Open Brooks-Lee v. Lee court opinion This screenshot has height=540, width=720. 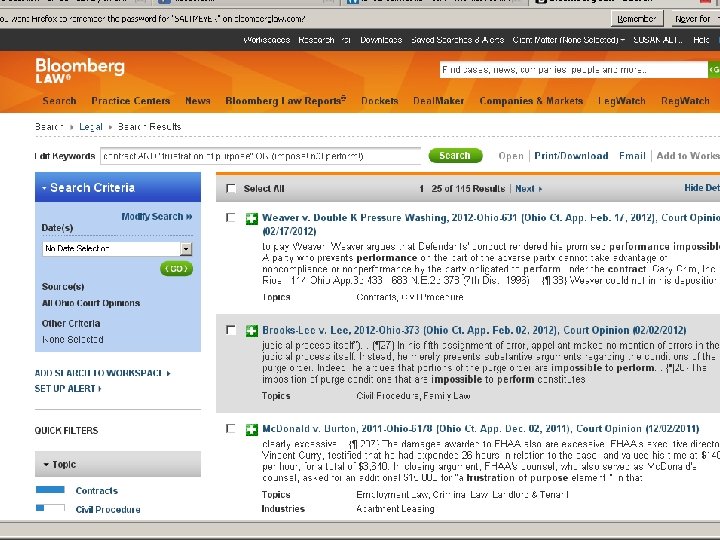[474, 330]
